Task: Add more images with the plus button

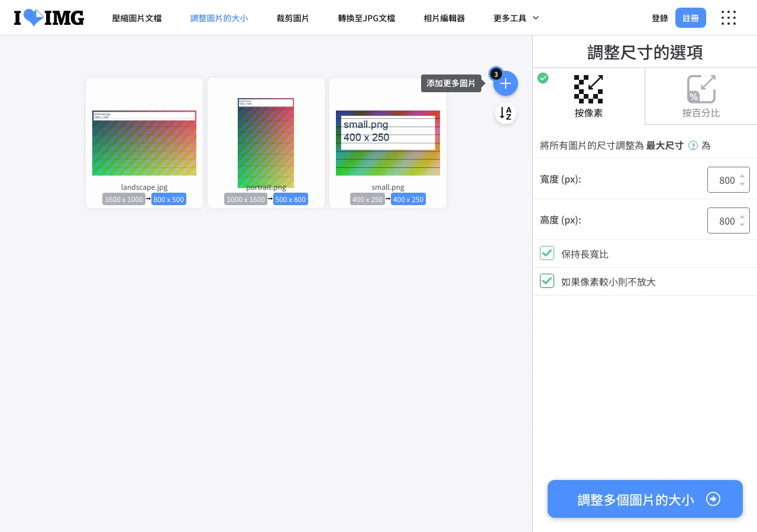Action: 506,83
